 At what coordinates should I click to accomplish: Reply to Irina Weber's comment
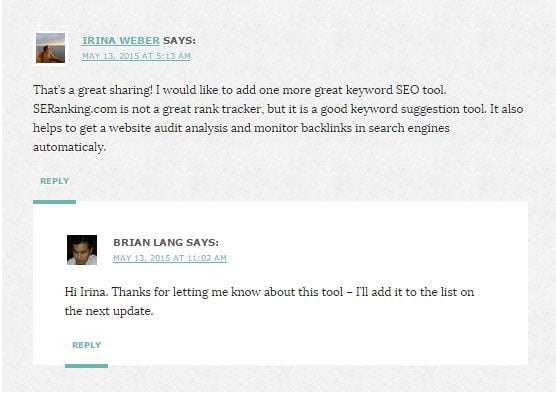click(x=54, y=181)
